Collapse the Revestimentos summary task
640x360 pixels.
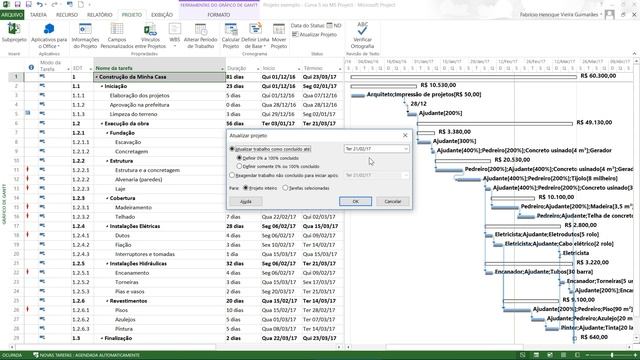107,301
